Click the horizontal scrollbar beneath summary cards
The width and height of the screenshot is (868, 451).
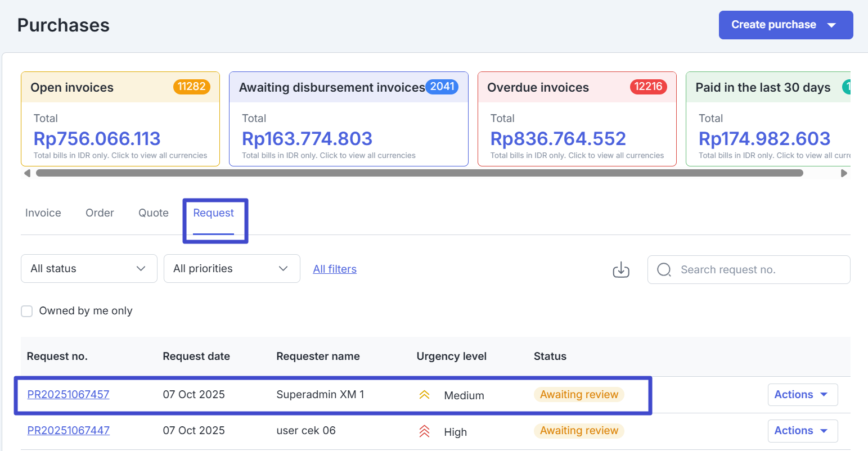[x=419, y=173]
